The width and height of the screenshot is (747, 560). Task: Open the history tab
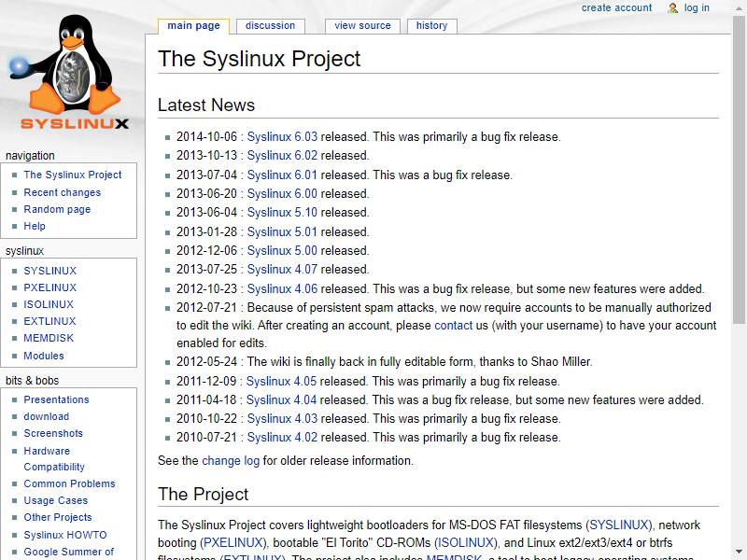(431, 26)
